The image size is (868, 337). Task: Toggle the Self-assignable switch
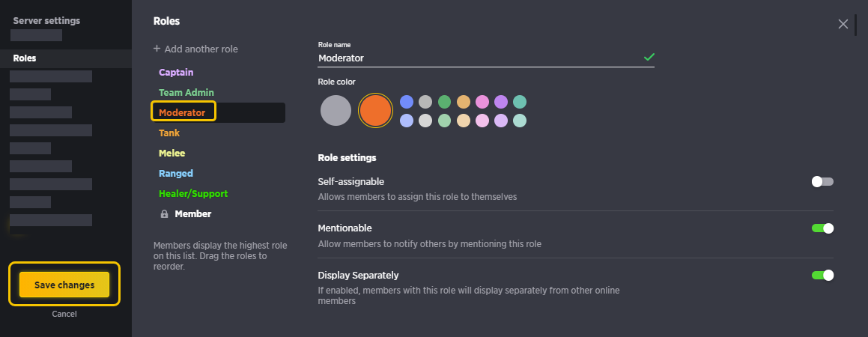pos(822,181)
